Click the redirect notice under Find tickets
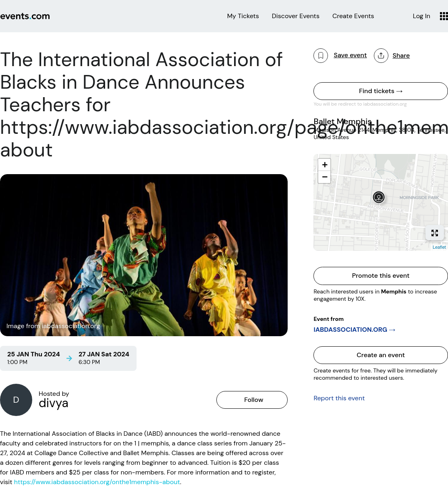The width and height of the screenshot is (448, 493). (x=360, y=104)
